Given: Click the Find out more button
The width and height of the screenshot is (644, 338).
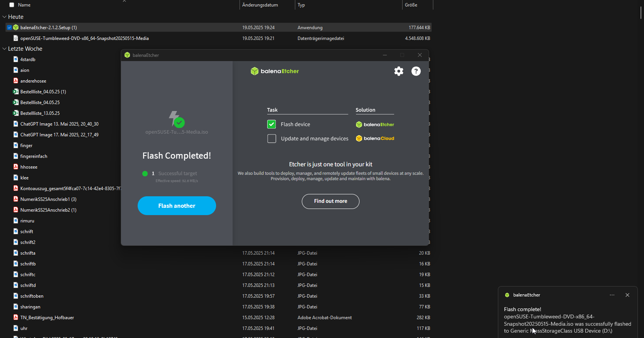Looking at the screenshot, I should (331, 201).
